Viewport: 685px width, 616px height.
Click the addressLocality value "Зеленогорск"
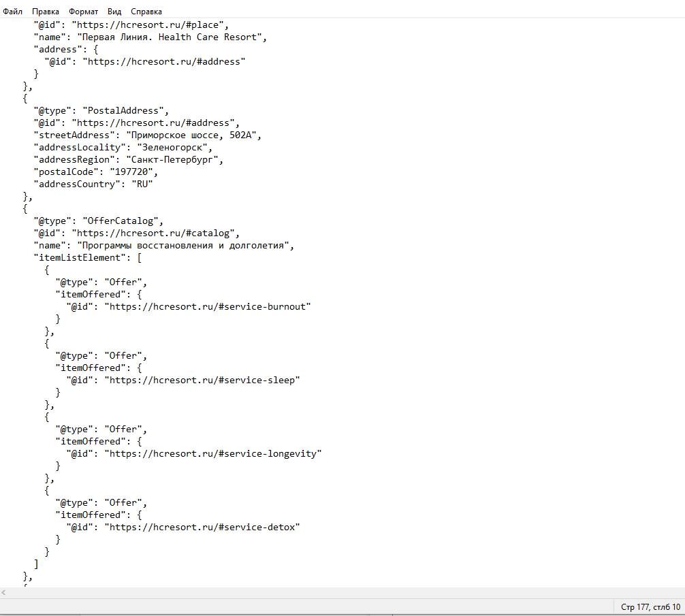172,147
